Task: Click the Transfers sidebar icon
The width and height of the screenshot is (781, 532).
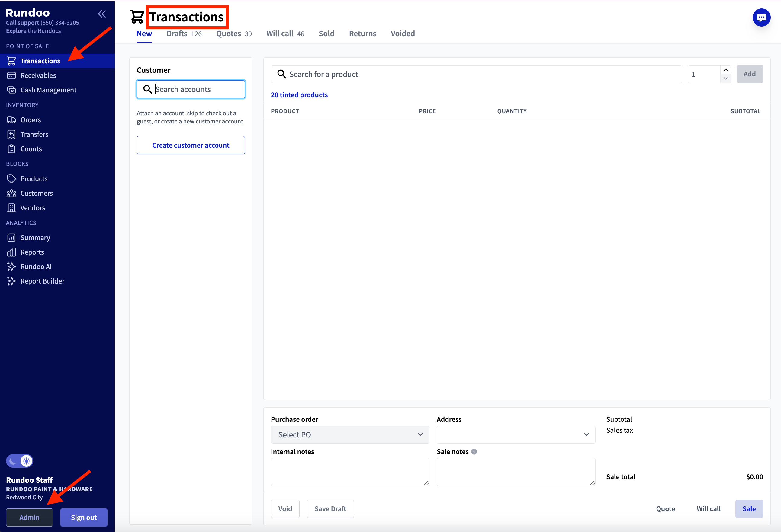Action: click(11, 134)
